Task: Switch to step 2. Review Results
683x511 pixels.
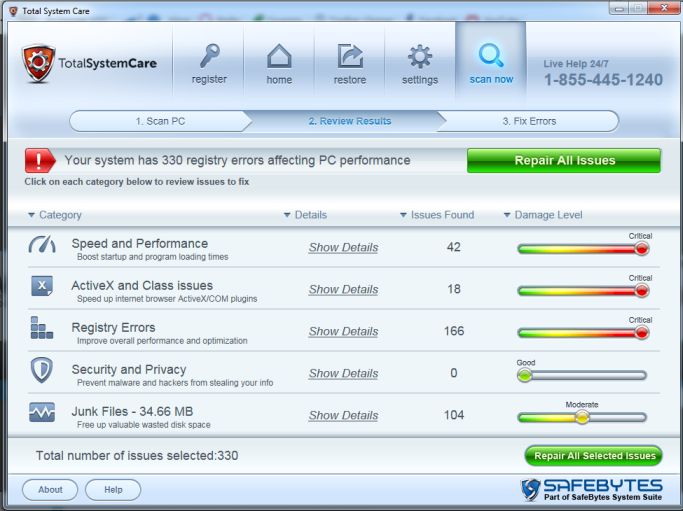Action: [350, 121]
